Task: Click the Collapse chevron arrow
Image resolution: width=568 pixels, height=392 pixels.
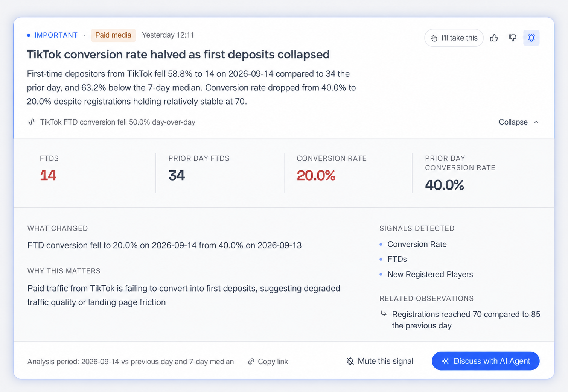Action: 536,122
